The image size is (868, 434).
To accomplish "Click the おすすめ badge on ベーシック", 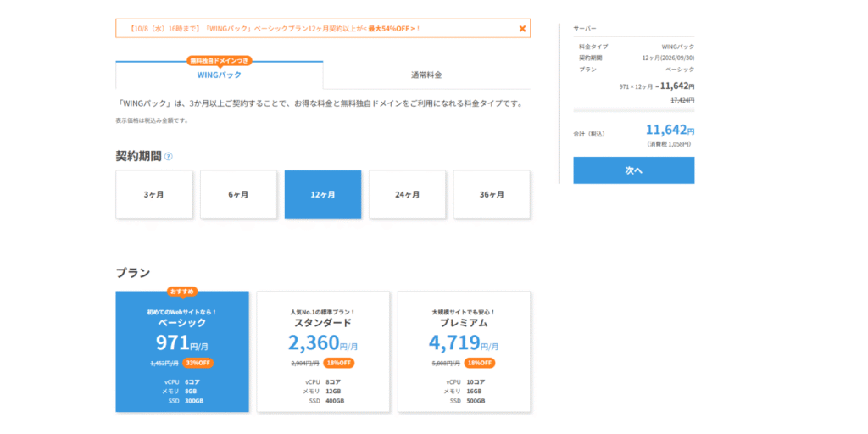I will point(182,291).
